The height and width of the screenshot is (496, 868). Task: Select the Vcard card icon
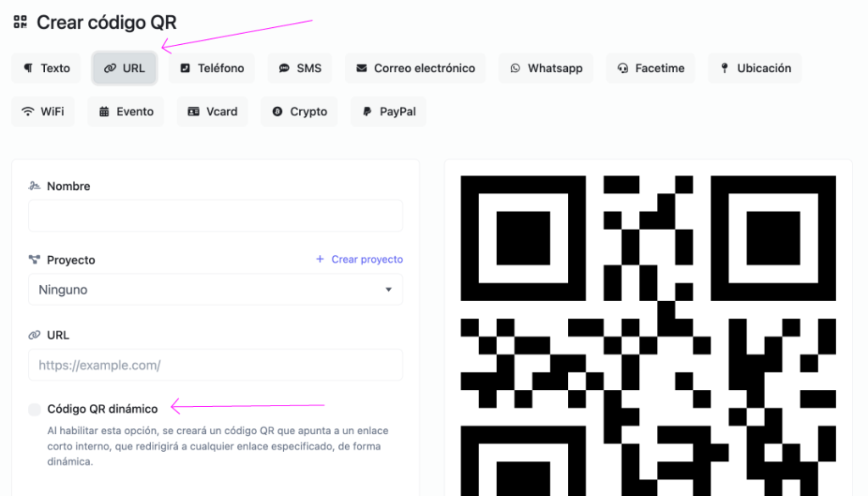pyautogui.click(x=194, y=112)
